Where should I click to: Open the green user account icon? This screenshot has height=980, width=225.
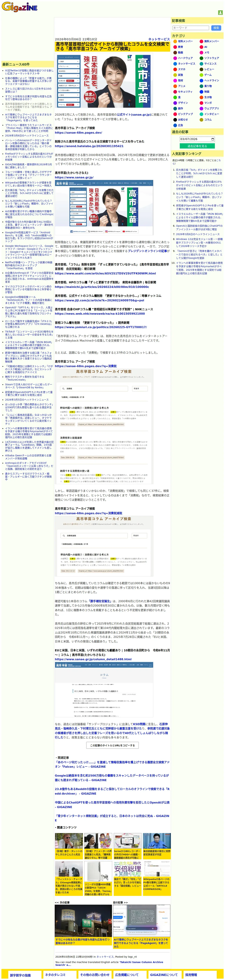(x=220, y=13)
